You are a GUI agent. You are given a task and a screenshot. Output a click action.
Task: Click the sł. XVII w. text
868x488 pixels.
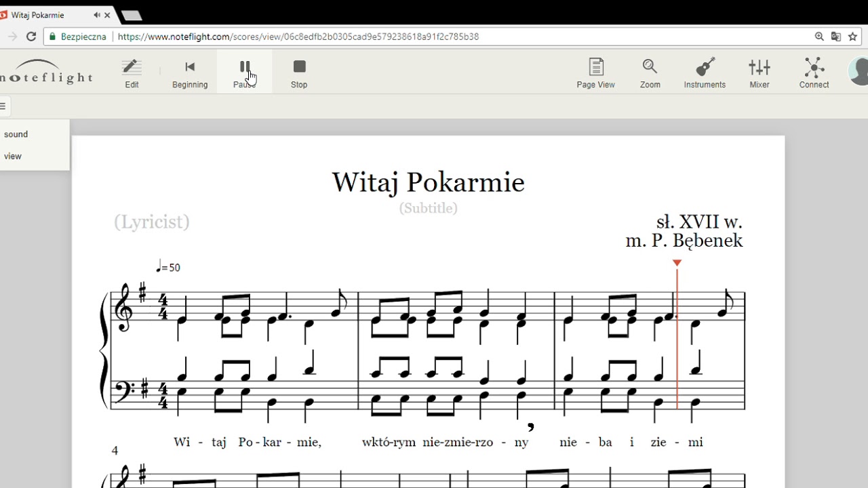[699, 222]
